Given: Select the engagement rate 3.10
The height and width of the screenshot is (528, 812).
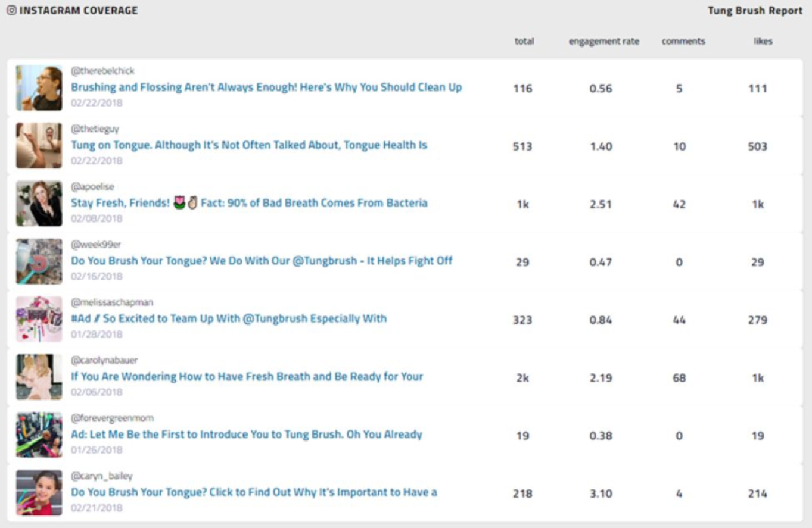Looking at the screenshot, I should [x=601, y=493].
